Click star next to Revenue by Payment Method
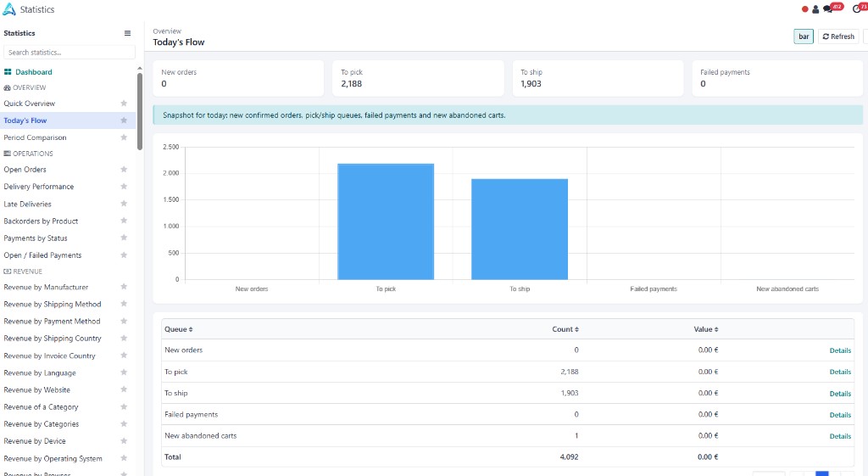 click(x=124, y=321)
